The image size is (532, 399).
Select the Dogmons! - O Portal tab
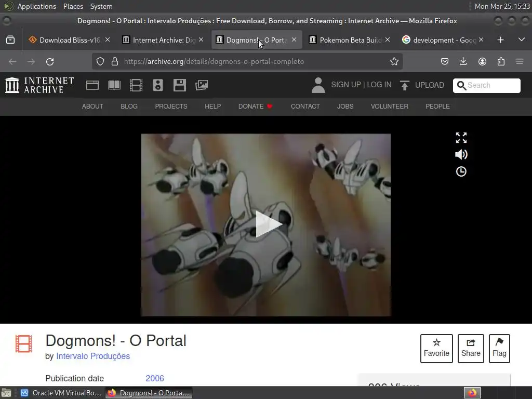click(x=257, y=40)
